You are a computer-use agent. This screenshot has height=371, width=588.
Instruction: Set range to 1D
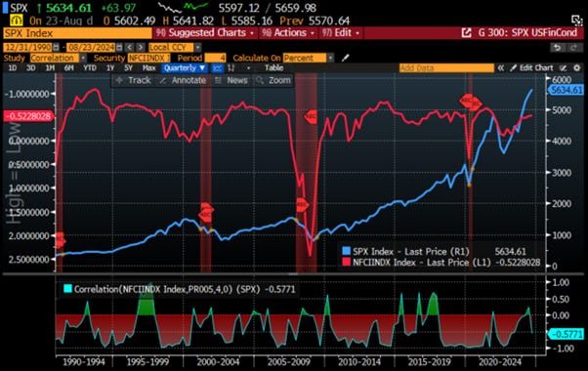click(13, 67)
